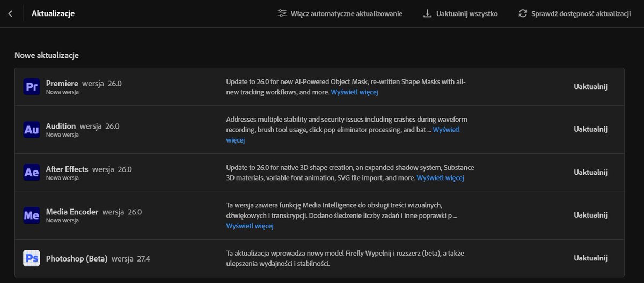Go back using the left chevron arrow

(10, 13)
